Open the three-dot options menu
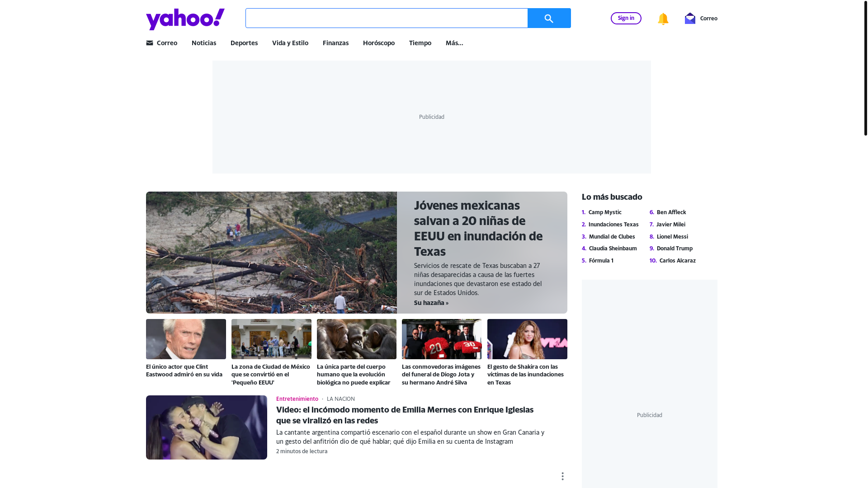This screenshot has height=488, width=868. pos(562,476)
